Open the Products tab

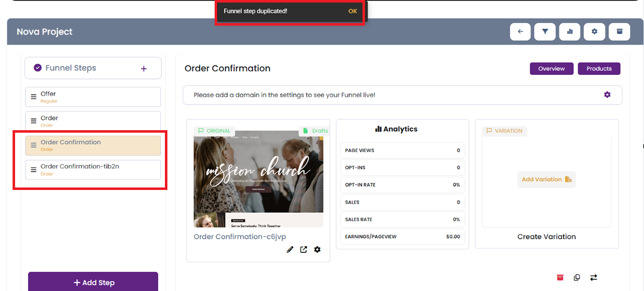[x=599, y=69]
